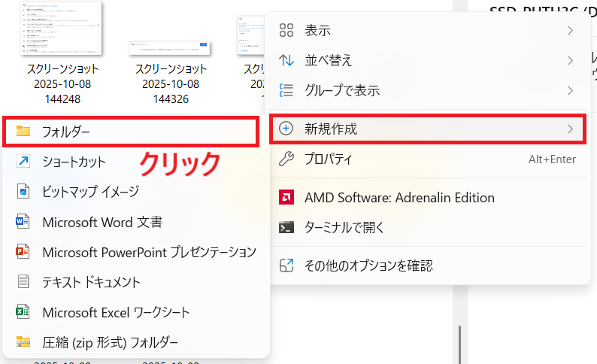Click the ショートカット shortcut arrow icon
The height and width of the screenshot is (364, 597).
(23, 162)
